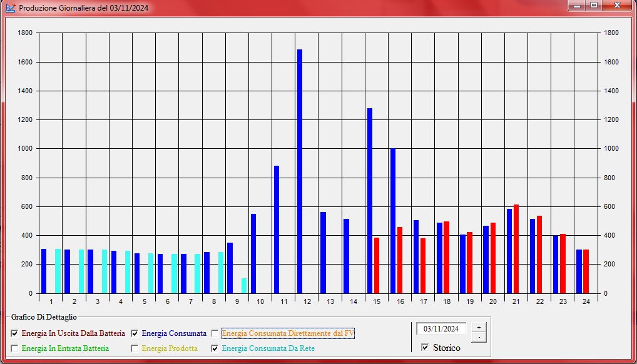The width and height of the screenshot is (637, 364).
Task: Enable Energia Consumata Direttamente dal FV
Action: click(x=216, y=333)
